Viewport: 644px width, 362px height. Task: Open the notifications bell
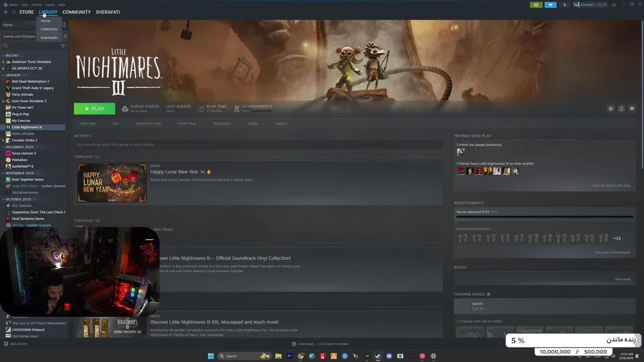(565, 5)
